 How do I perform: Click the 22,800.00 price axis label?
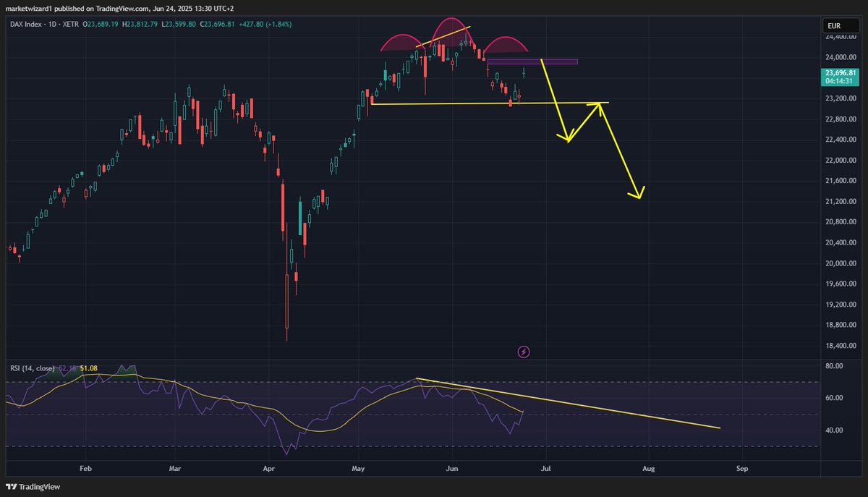(841, 119)
